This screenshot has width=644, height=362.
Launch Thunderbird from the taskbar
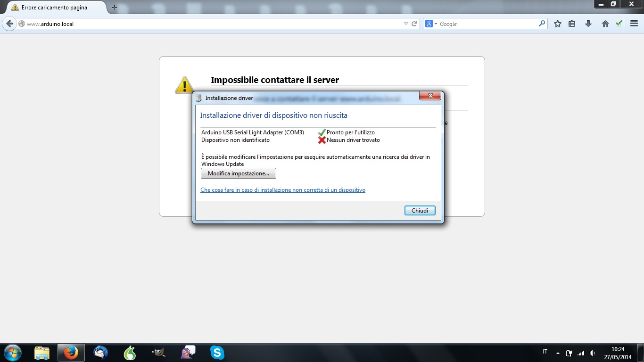pos(100,353)
